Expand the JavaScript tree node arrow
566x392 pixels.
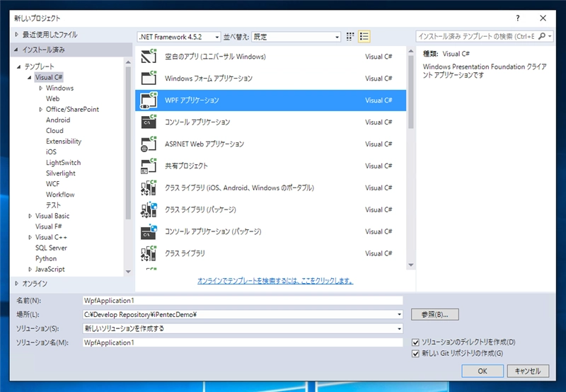pyautogui.click(x=30, y=270)
